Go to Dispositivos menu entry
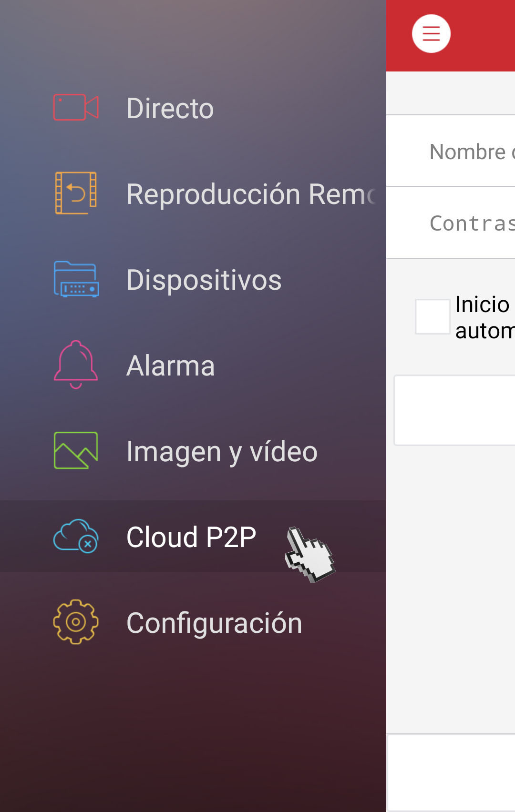Screen dimensions: 515x812 pyautogui.click(x=193, y=279)
